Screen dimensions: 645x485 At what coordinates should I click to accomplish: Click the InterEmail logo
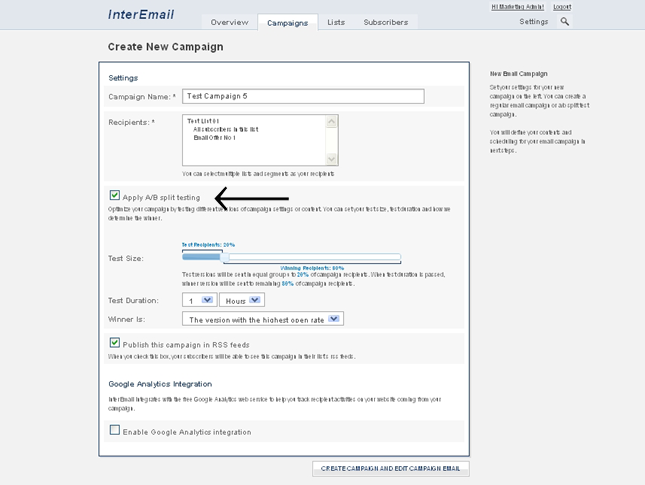click(x=139, y=15)
